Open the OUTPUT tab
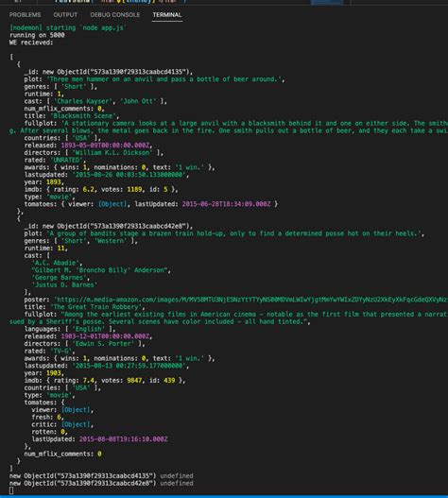The width and height of the screenshot is (448, 498). (65, 14)
